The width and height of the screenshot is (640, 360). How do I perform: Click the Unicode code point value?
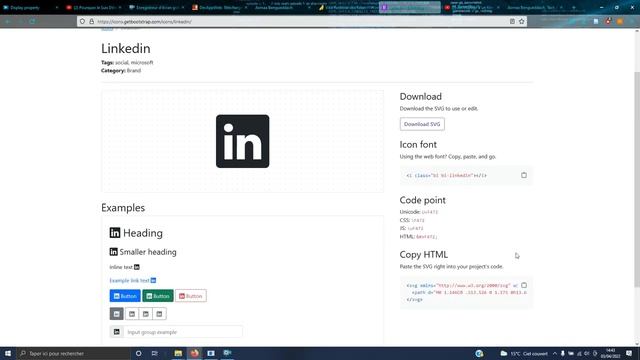(430, 212)
